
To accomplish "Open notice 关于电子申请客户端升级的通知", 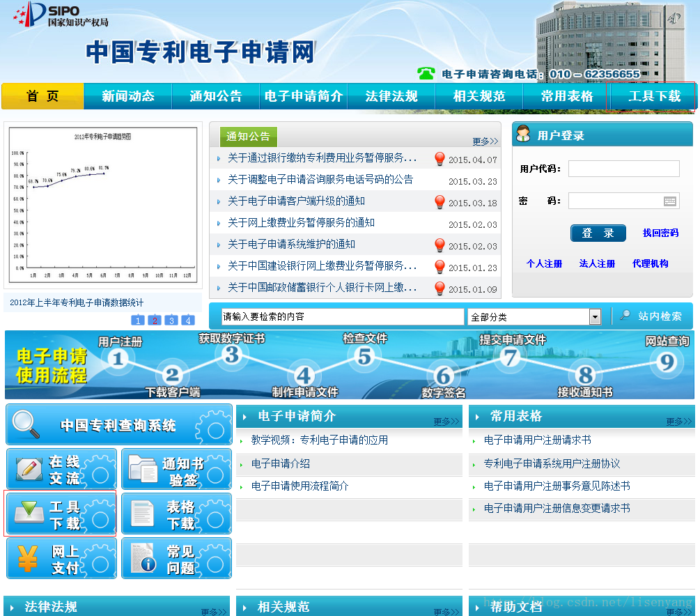I will (x=297, y=201).
